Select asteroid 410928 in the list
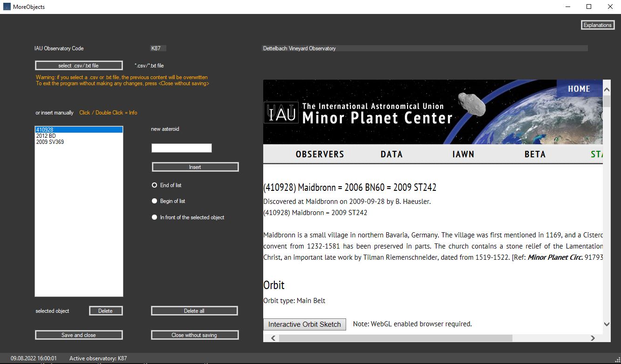 tap(79, 129)
